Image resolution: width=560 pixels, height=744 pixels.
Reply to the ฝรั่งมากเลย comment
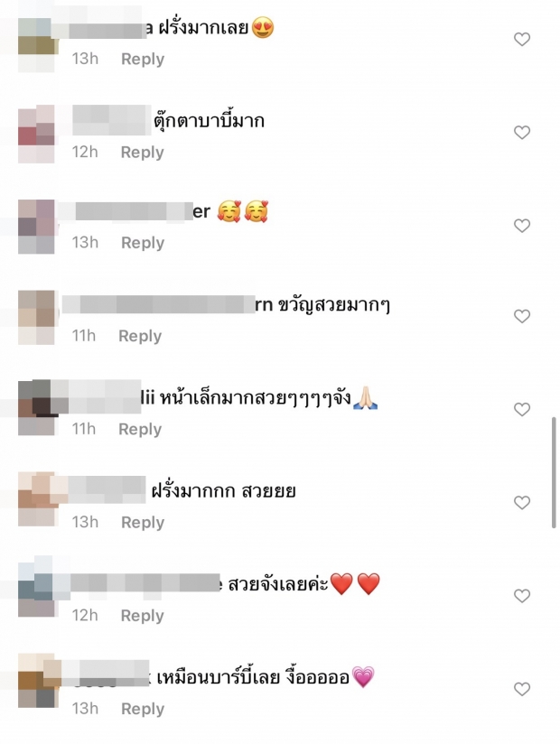click(143, 59)
